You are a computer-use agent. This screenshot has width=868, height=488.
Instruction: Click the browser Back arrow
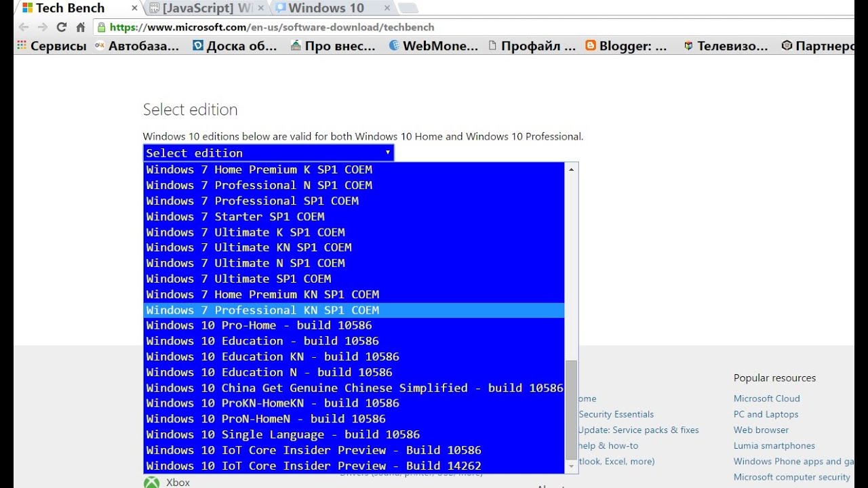24,27
